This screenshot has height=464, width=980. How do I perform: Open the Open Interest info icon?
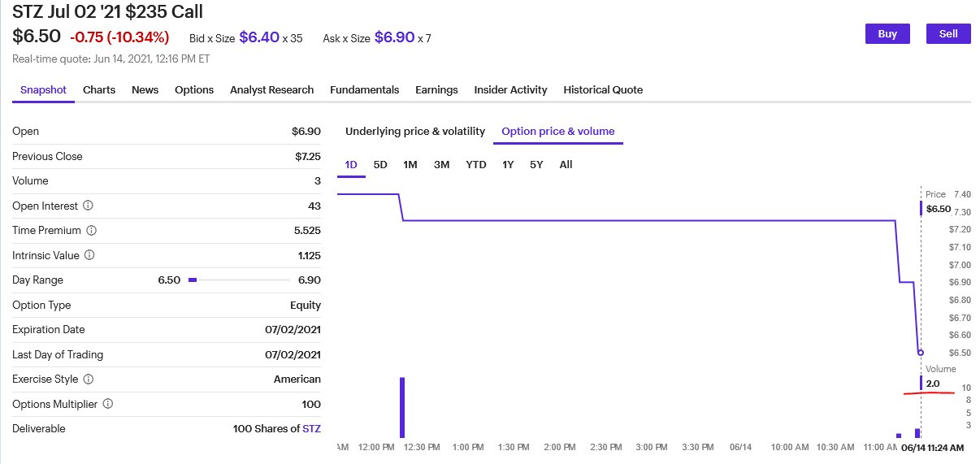point(89,206)
